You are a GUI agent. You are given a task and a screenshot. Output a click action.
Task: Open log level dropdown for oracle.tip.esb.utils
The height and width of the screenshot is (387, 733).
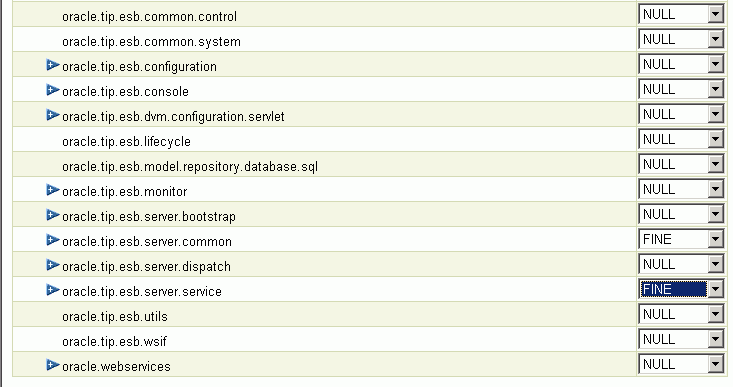(x=681, y=315)
